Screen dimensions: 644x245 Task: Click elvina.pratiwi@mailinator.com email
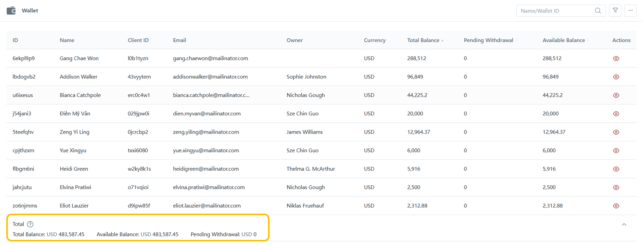(x=209, y=187)
